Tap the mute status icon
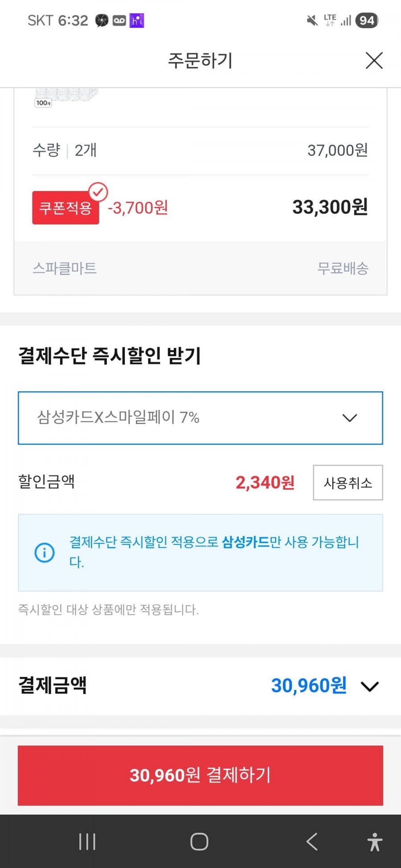The height and width of the screenshot is (868, 401). [x=312, y=20]
